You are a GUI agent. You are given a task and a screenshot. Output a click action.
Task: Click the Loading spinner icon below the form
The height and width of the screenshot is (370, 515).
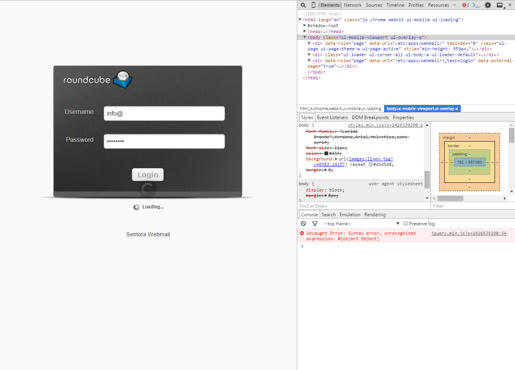click(x=136, y=207)
